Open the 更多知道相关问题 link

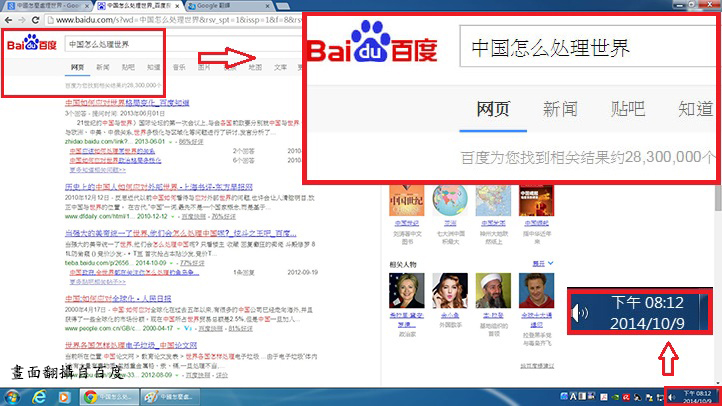98,170
